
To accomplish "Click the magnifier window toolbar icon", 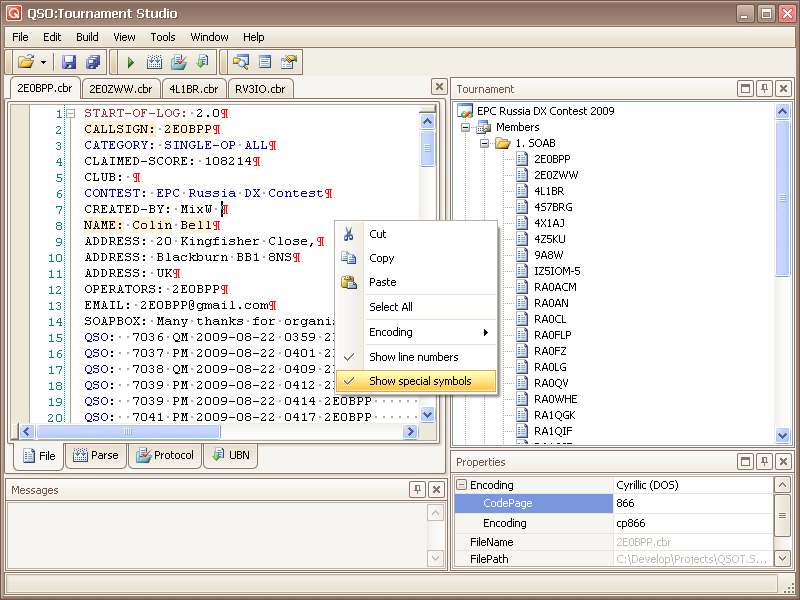I will 241,62.
